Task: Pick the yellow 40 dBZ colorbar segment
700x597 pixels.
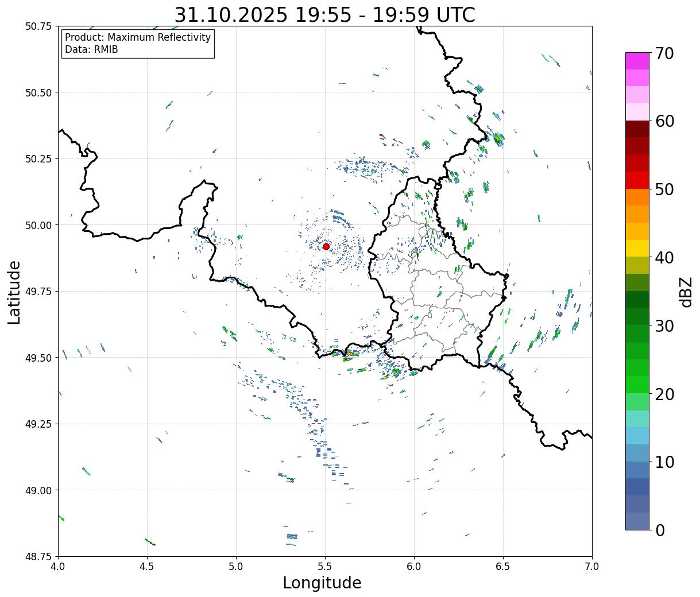Action: click(637, 248)
